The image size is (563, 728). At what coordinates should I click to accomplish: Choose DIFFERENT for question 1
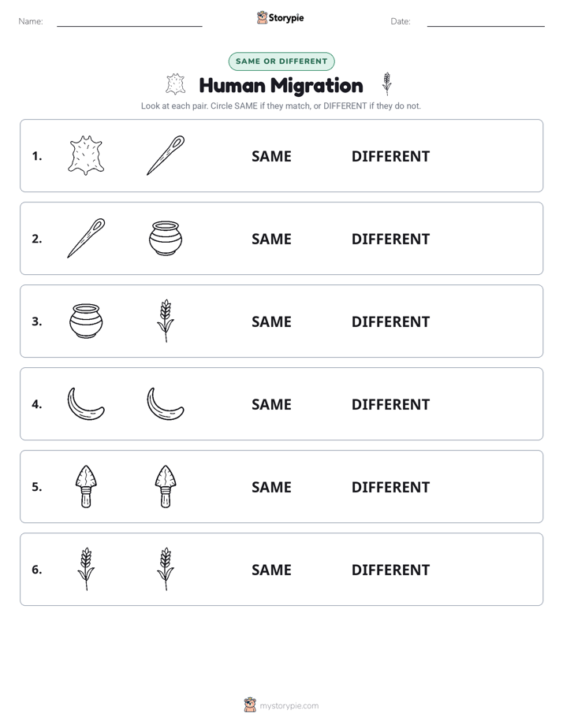pos(390,157)
